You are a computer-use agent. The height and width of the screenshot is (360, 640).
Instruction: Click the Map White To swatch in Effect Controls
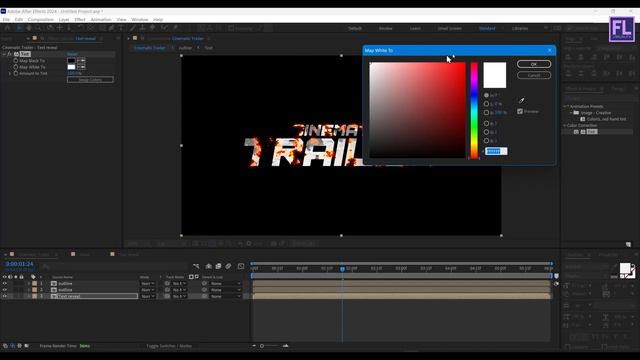[71, 67]
